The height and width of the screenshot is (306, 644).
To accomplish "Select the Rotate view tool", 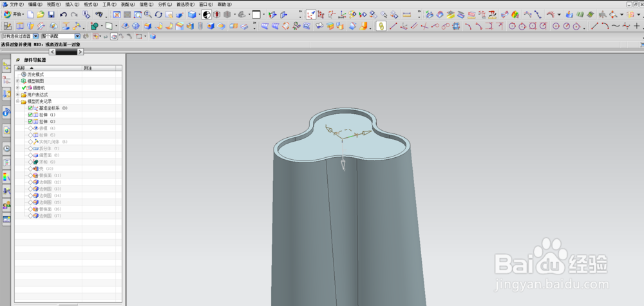I will 158,14.
